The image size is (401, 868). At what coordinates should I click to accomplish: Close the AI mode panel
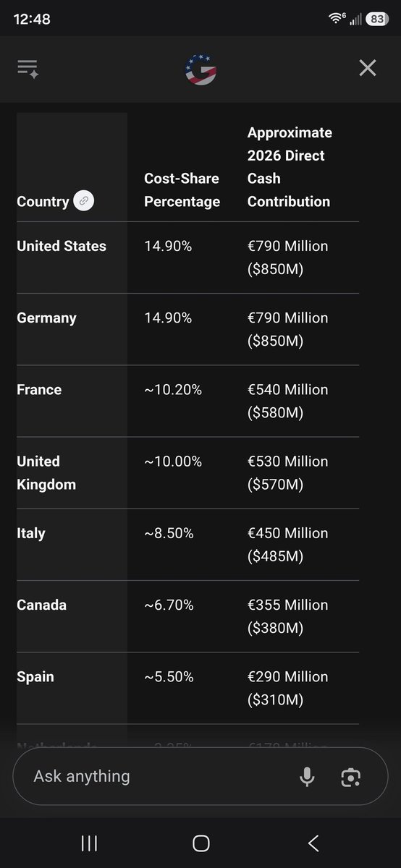(368, 68)
